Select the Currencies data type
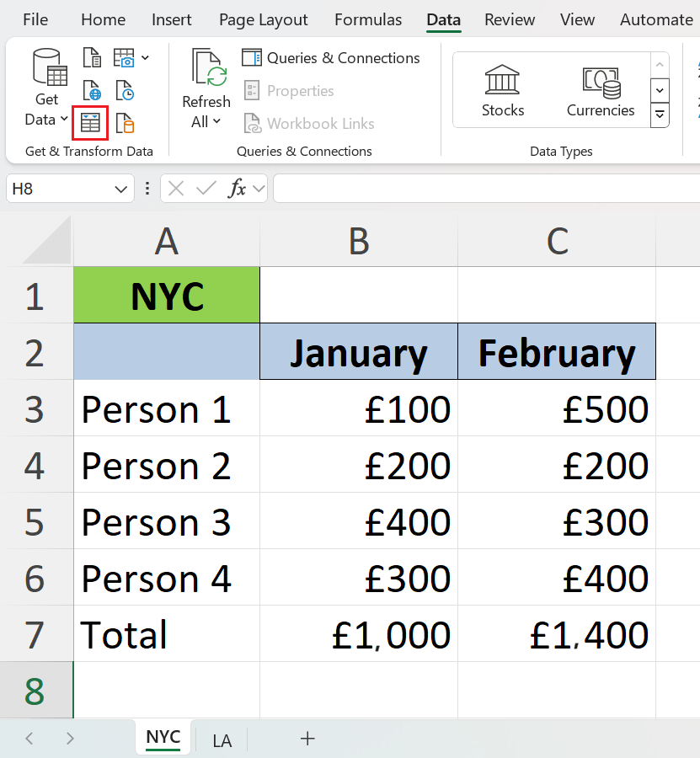The image size is (700, 758). pos(601,90)
